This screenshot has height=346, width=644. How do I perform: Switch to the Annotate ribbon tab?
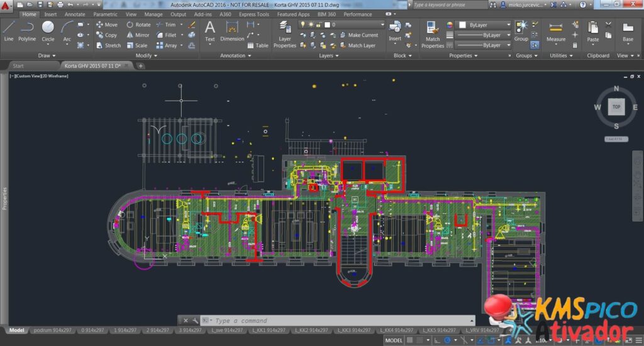click(x=75, y=14)
